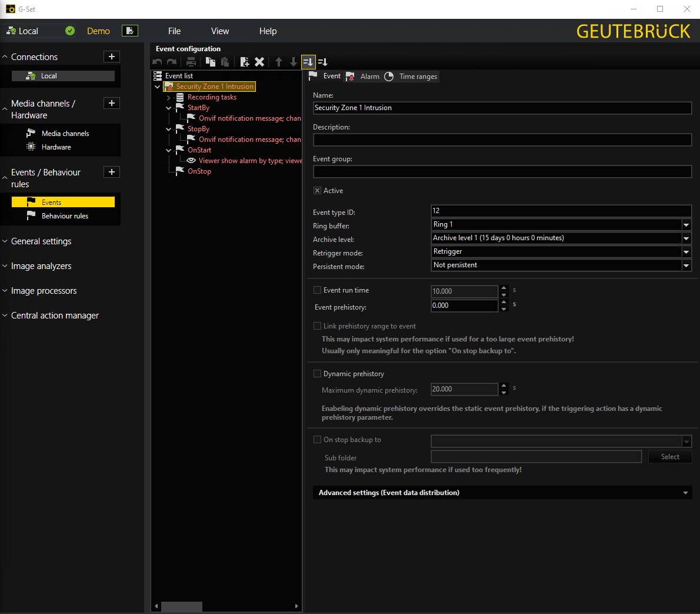Click the plus icon beside Events / Behaviour rules

[x=112, y=172]
